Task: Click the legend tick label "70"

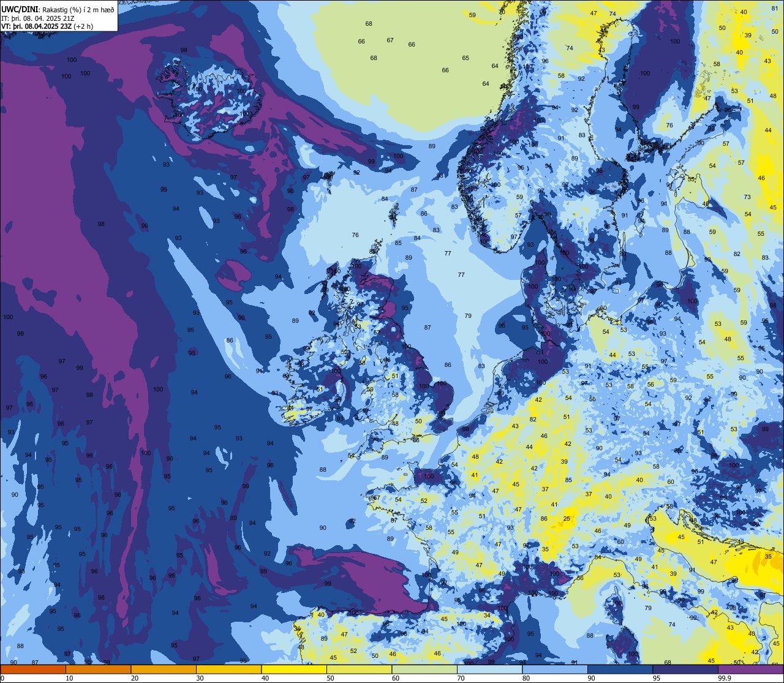Action: pos(461,678)
